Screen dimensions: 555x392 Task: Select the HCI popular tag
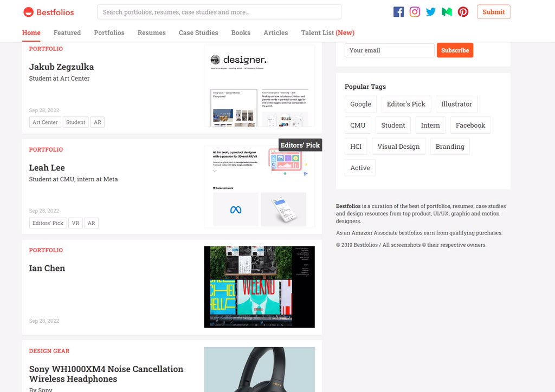pyautogui.click(x=356, y=146)
